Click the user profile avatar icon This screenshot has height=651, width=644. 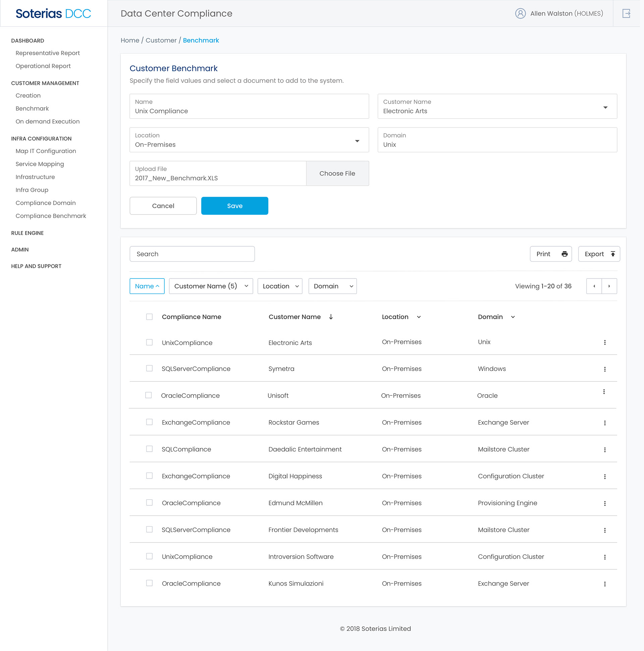coord(520,13)
